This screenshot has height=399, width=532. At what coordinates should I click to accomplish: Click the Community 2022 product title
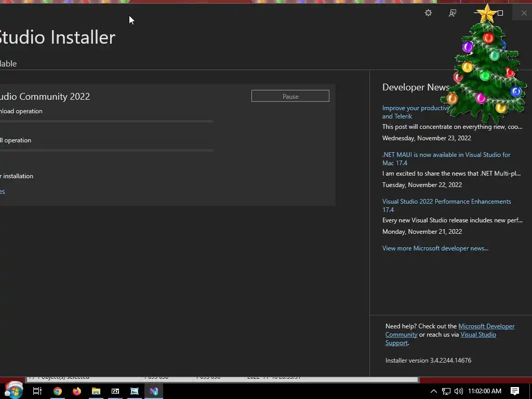45,96
